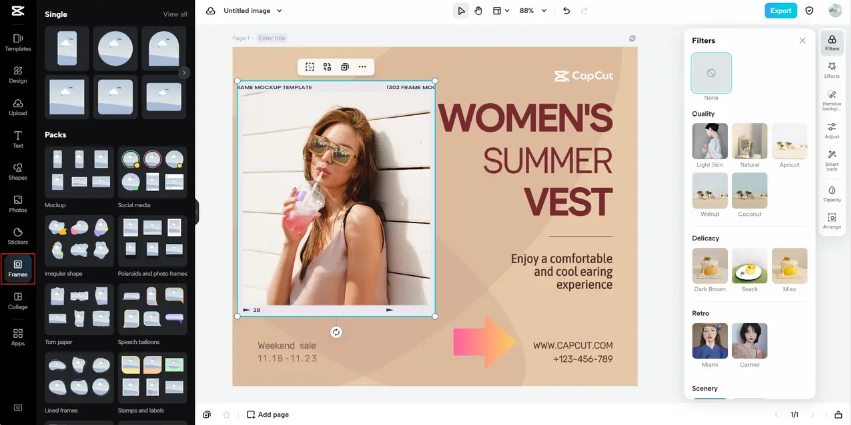
Task: Click the Export button
Action: coord(780,10)
